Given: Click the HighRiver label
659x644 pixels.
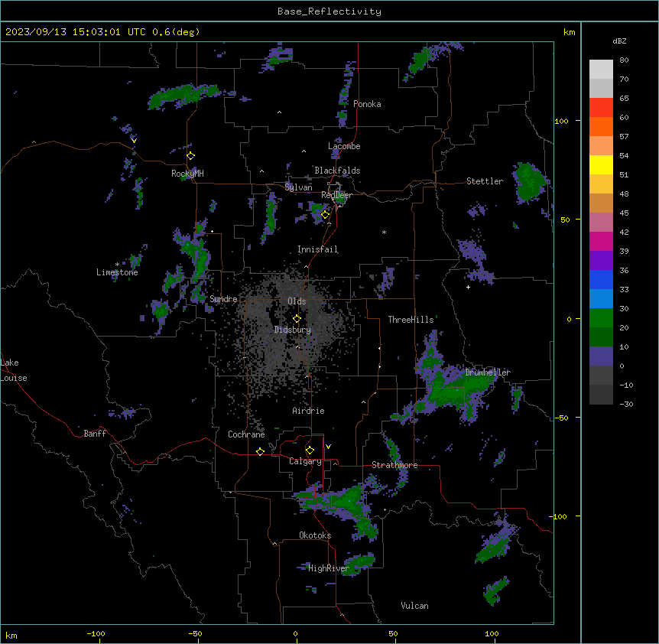Looking at the screenshot, I should tap(329, 568).
